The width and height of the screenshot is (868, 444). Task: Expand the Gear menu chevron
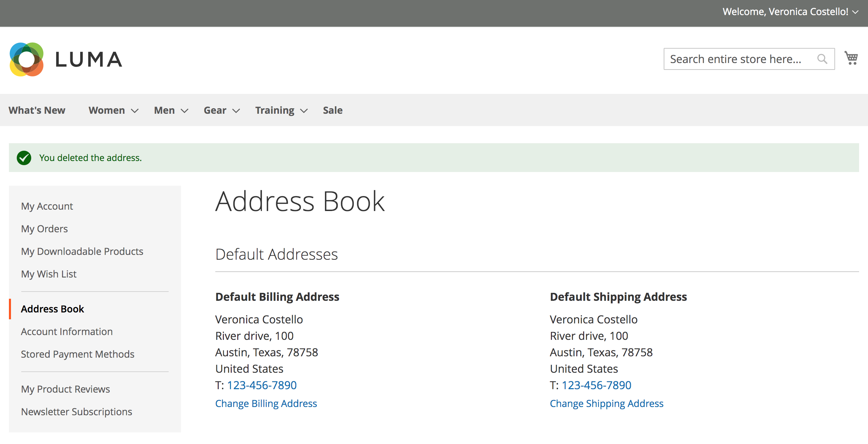(236, 111)
